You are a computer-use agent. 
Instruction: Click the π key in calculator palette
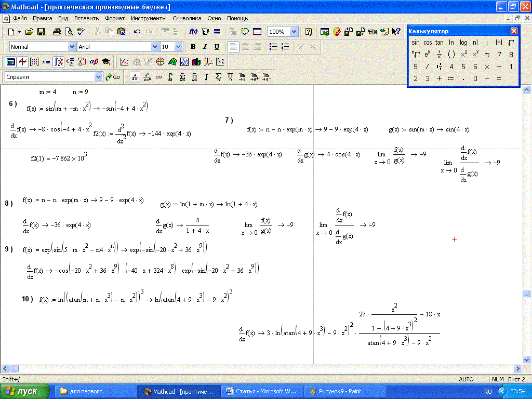tap(487, 54)
